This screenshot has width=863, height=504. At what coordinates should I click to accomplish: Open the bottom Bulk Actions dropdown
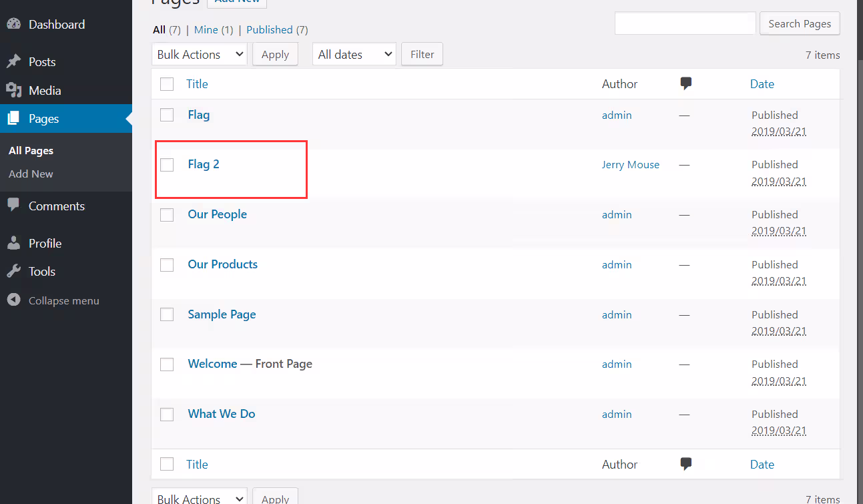pos(199,498)
